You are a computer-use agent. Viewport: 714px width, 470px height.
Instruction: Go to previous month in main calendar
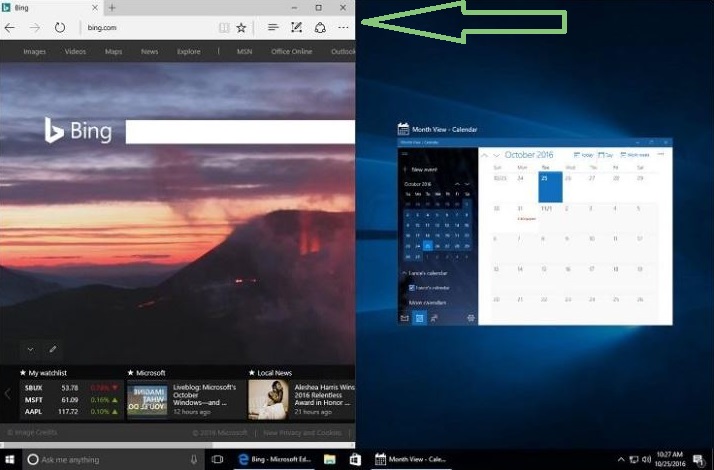pos(484,155)
